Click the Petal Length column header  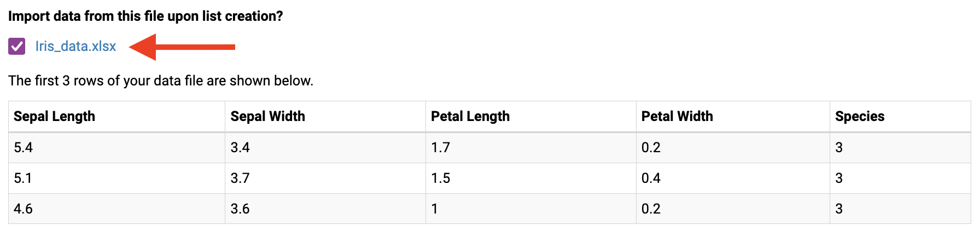click(470, 116)
